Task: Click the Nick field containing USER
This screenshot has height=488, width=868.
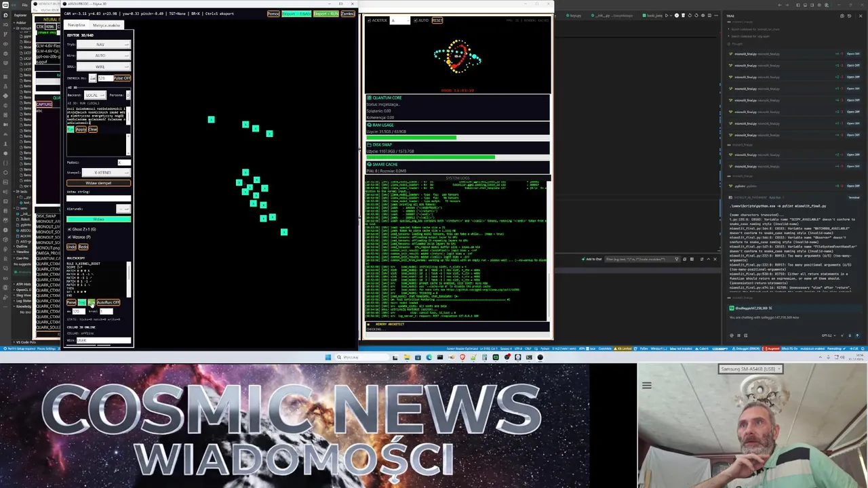Action: point(103,340)
